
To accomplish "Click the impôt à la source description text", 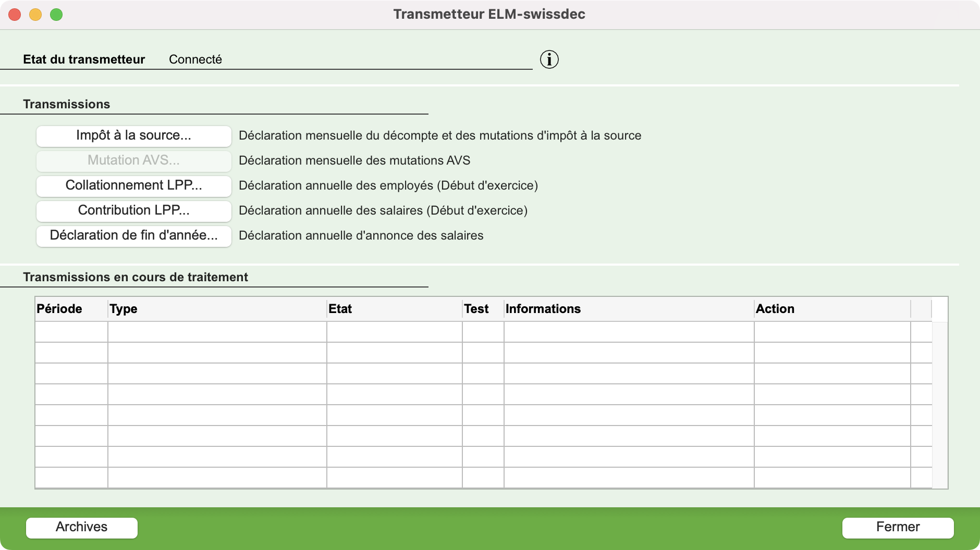I will pos(440,135).
